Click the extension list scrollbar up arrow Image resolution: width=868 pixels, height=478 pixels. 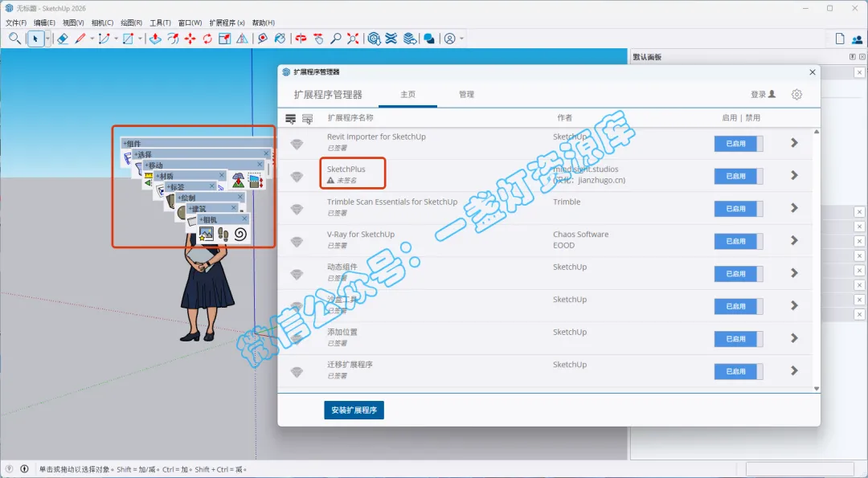click(x=817, y=132)
